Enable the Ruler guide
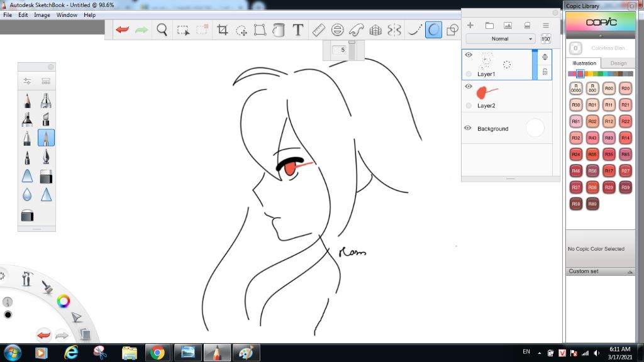This screenshot has height=362, width=644. click(318, 30)
